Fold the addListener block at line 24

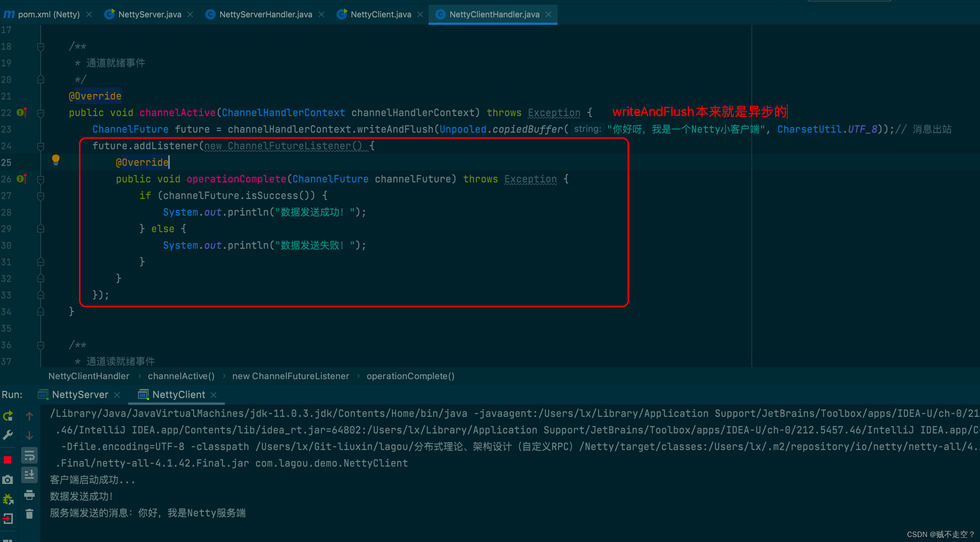click(x=41, y=146)
